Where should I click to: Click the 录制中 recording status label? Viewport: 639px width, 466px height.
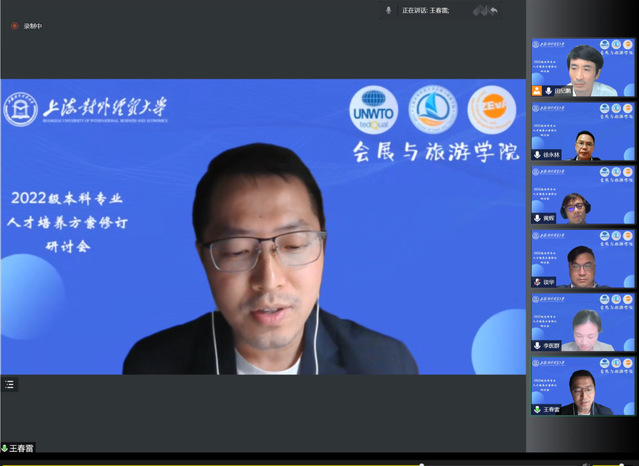pyautogui.click(x=34, y=25)
